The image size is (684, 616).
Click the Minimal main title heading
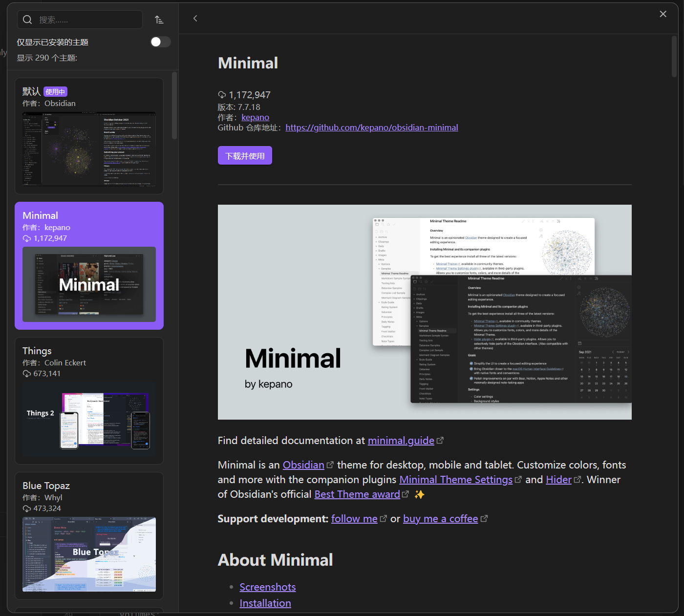[248, 63]
